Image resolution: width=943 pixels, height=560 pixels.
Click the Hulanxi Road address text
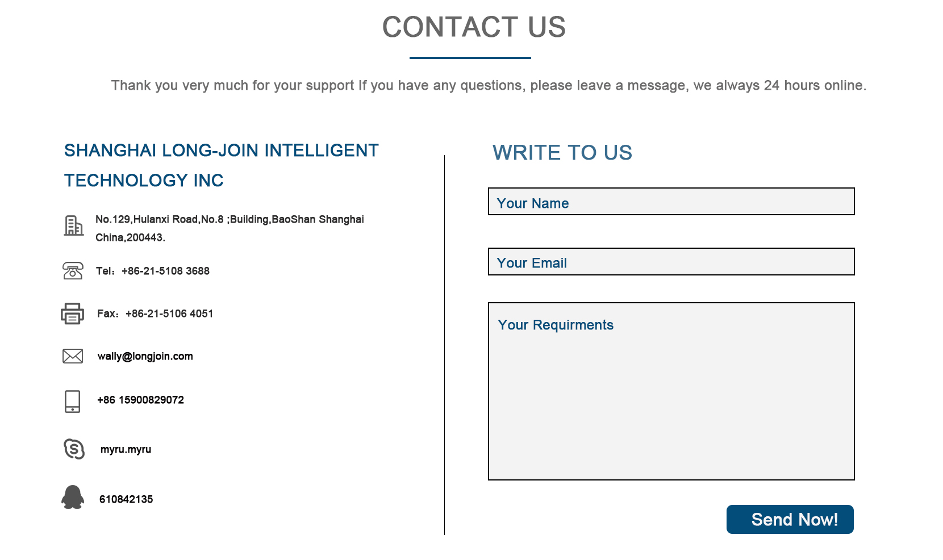click(x=230, y=228)
